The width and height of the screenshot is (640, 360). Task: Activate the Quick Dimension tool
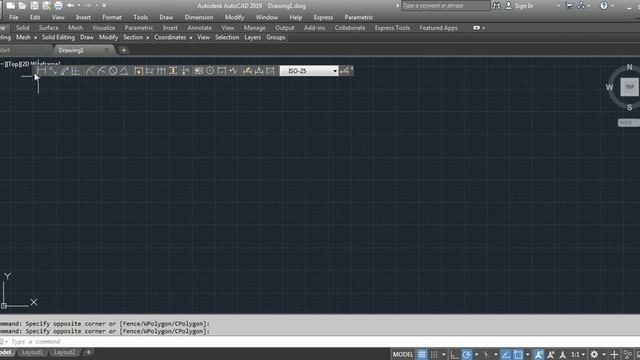coord(139,71)
